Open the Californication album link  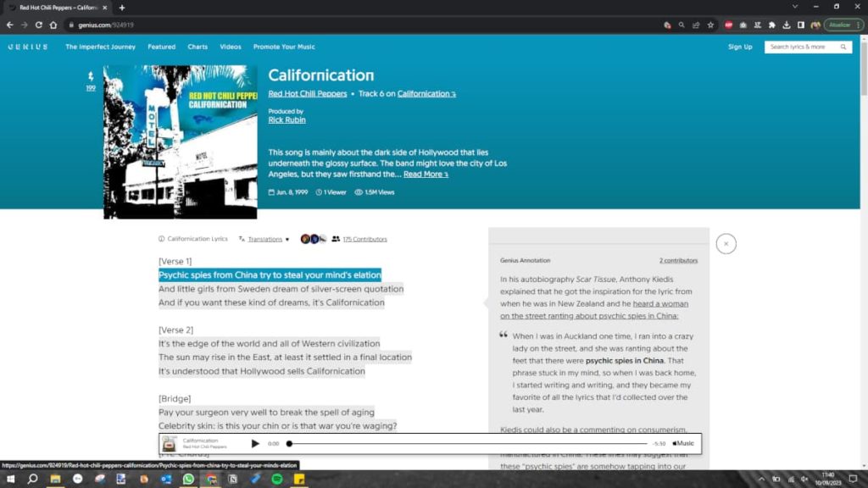click(426, 93)
